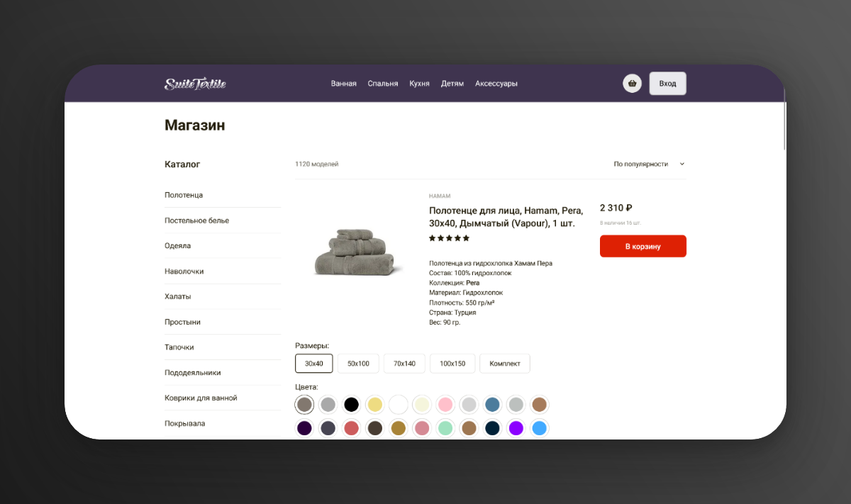Open the shopping basket icon
The width and height of the screenshot is (851, 504).
tap(632, 84)
